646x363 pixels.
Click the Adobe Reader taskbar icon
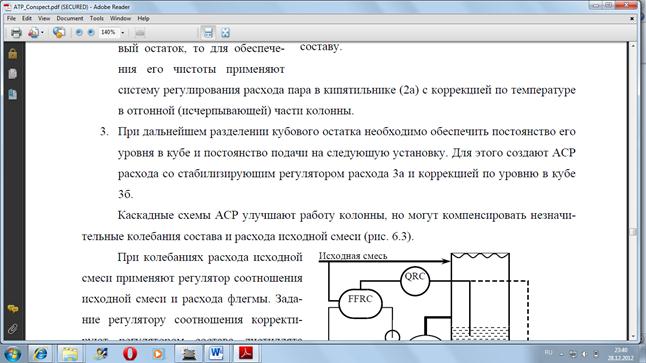246,354
